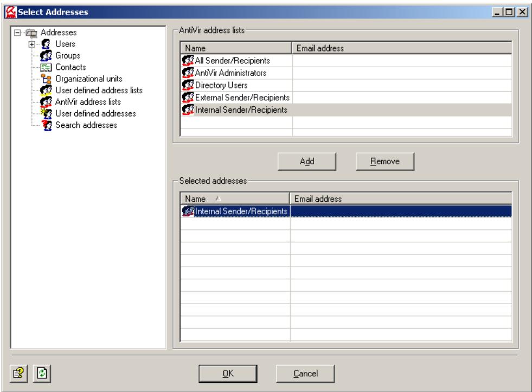Image resolution: width=532 pixels, height=392 pixels.
Task: Select AntiVir address lists tree entry
Action: 88,102
